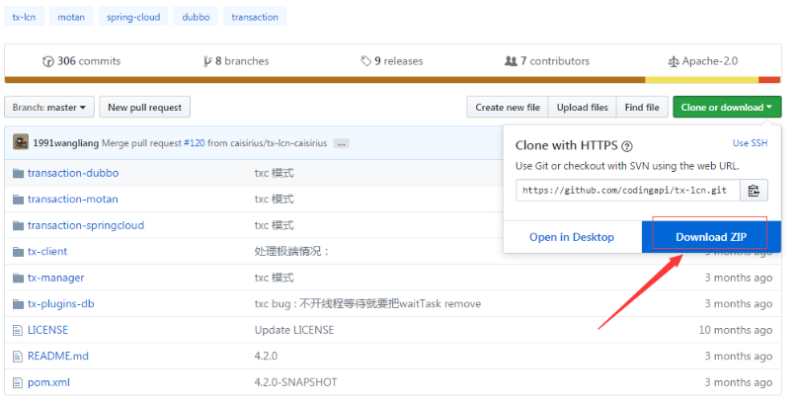The width and height of the screenshot is (786, 411).
Task: Click file icon beside pom.xml
Action: click(18, 382)
